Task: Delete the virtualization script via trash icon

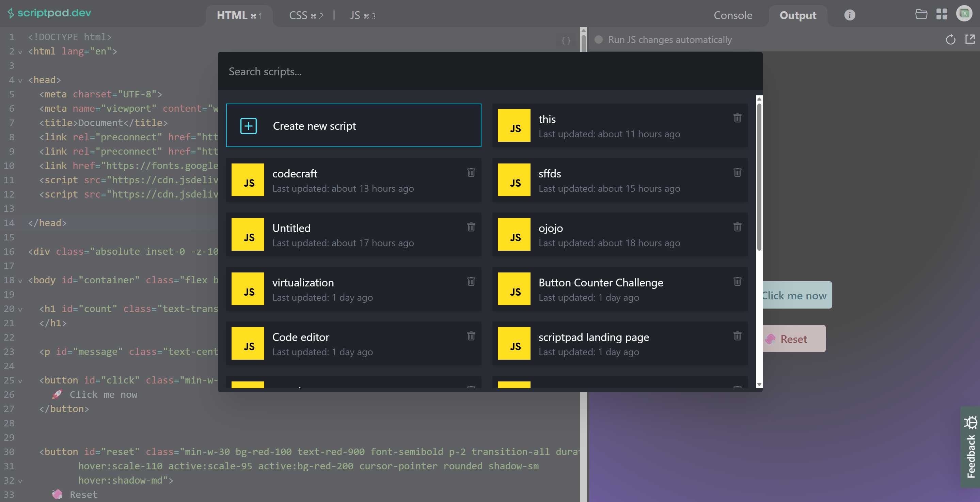Action: click(x=471, y=281)
